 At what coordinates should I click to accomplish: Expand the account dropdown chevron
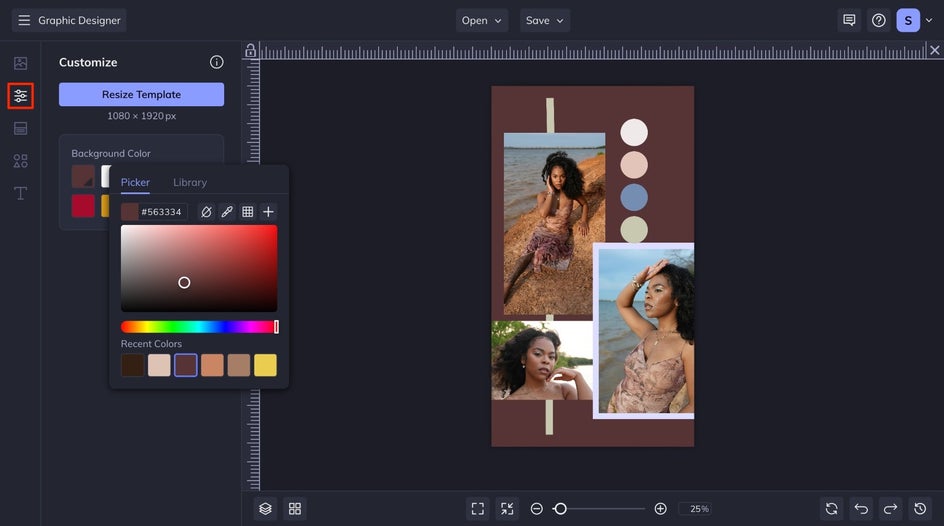929,20
